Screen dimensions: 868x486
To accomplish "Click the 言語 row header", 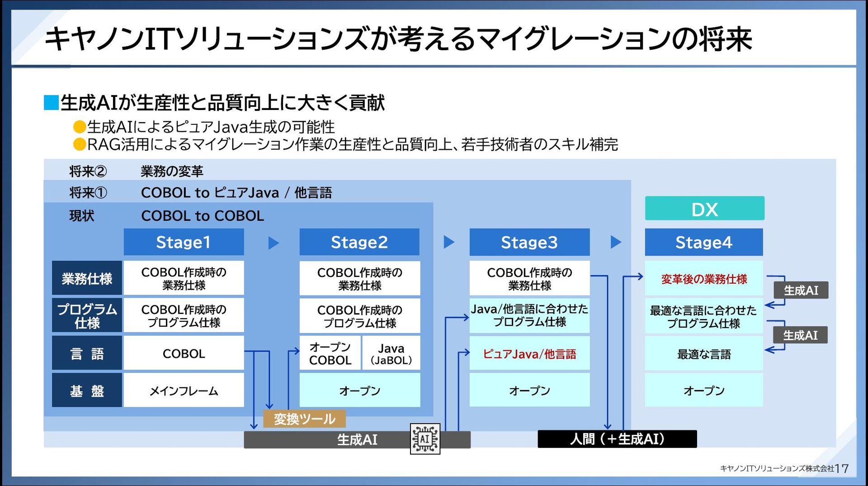I will pos(87,353).
